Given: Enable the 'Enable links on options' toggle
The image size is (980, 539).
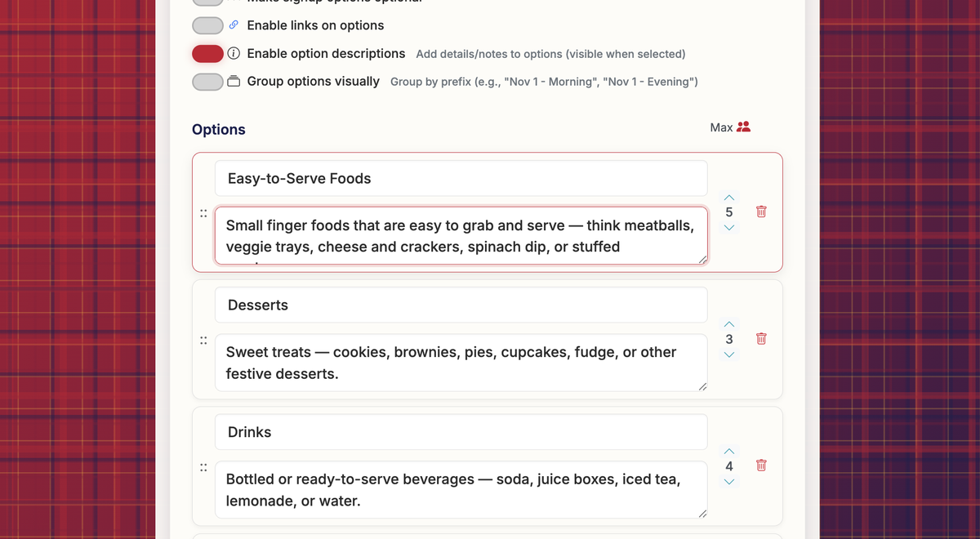Looking at the screenshot, I should 207,25.
